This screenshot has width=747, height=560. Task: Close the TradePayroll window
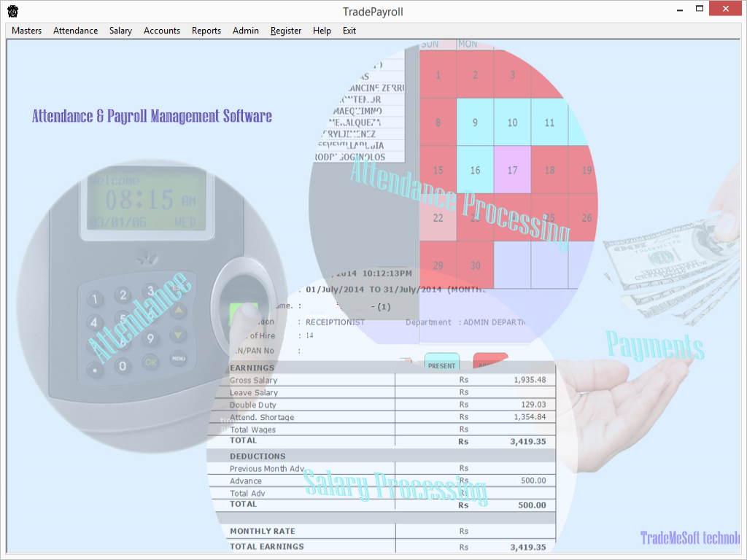coord(726,9)
